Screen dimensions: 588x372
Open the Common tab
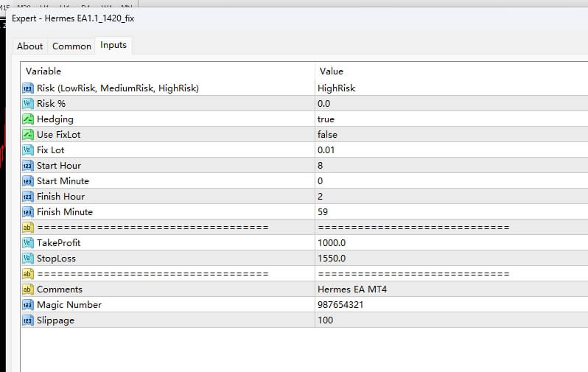tap(71, 46)
